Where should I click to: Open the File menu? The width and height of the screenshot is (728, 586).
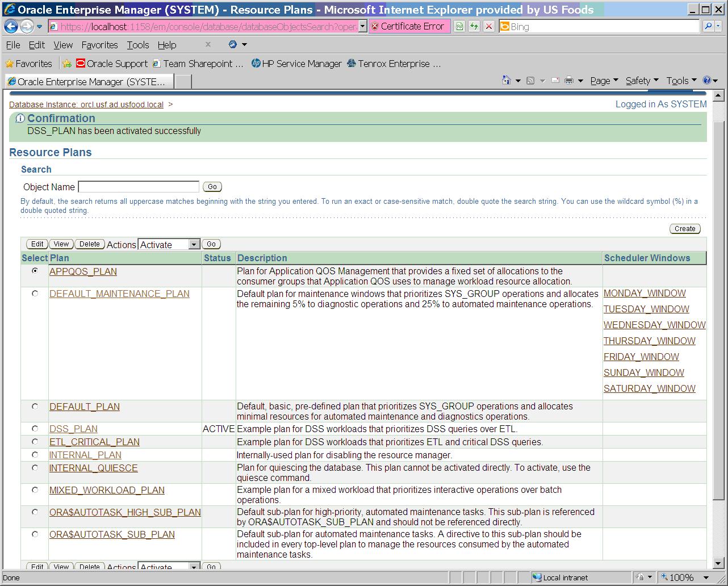pyautogui.click(x=13, y=45)
